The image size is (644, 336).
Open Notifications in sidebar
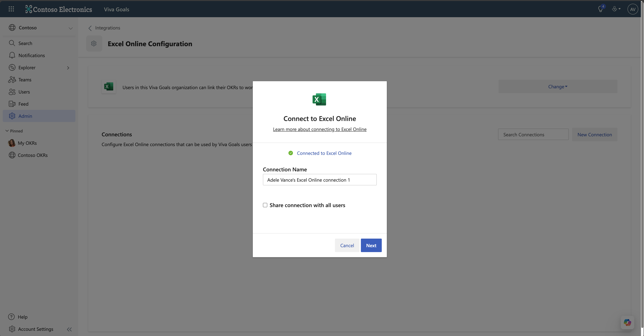(x=31, y=55)
